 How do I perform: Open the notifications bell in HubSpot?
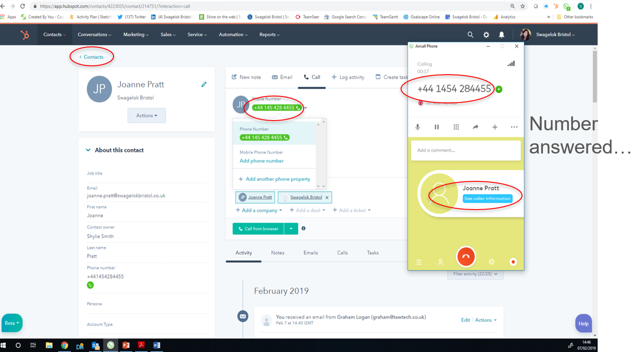click(x=502, y=35)
